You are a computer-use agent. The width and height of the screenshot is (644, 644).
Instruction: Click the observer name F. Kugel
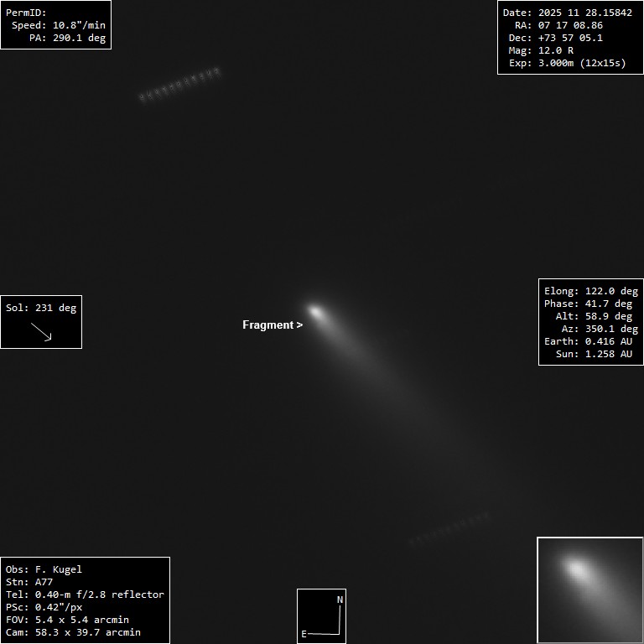(59, 569)
